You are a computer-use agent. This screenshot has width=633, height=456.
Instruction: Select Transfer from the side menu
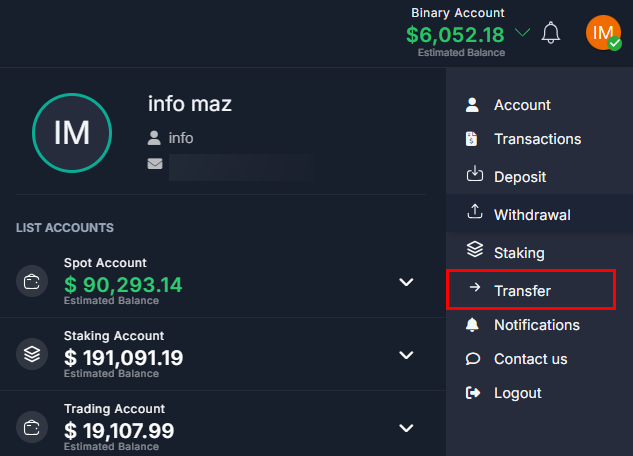522,291
